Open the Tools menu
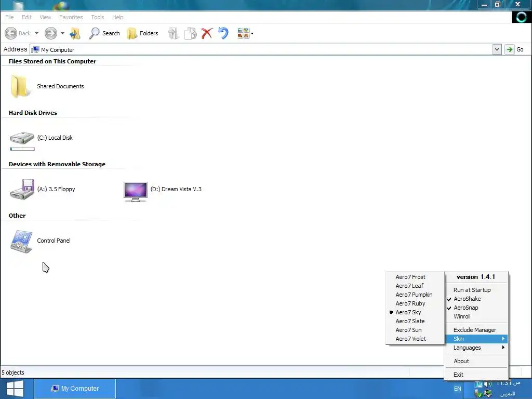The height and width of the screenshot is (399, 532). (x=97, y=17)
